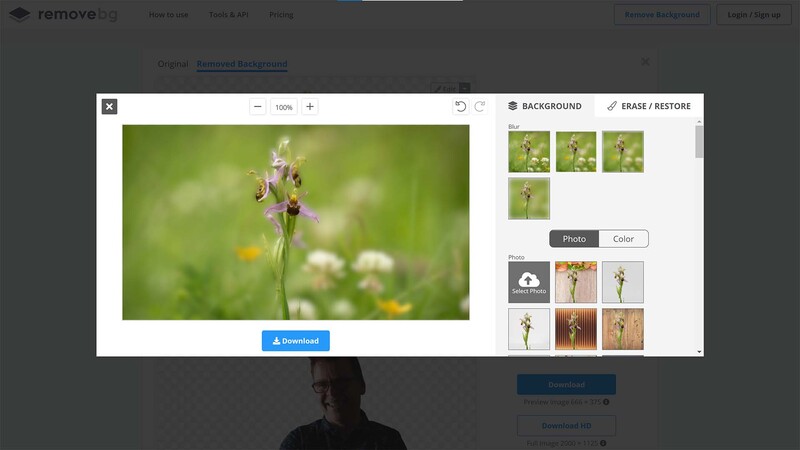Image resolution: width=800 pixels, height=450 pixels.
Task: Pick the light wood with vegetables photo background
Action: click(576, 282)
